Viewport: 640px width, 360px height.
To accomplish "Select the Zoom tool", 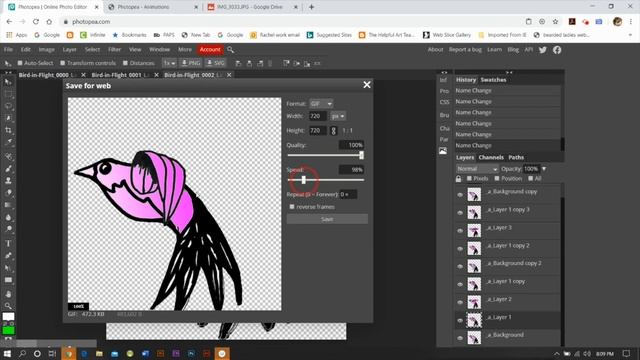I will (x=8, y=306).
